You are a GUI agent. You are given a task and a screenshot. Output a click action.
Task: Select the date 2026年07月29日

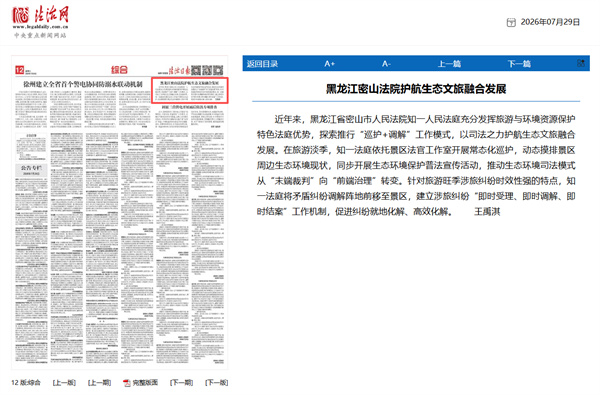pos(550,22)
